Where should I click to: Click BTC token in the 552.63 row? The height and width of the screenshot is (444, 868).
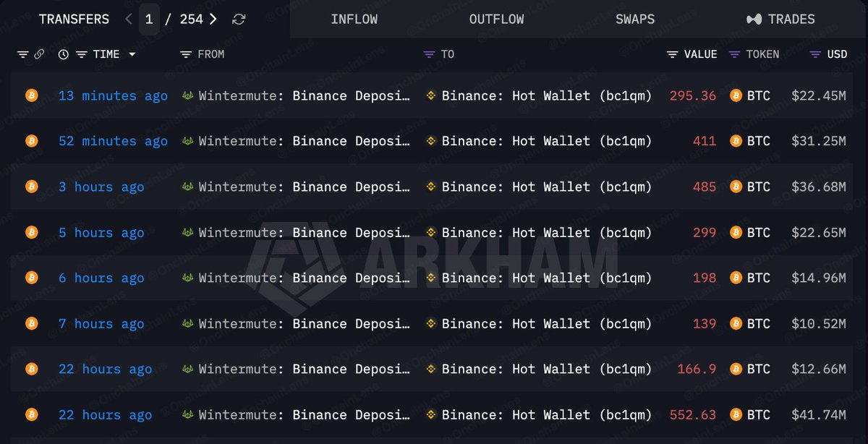point(750,414)
